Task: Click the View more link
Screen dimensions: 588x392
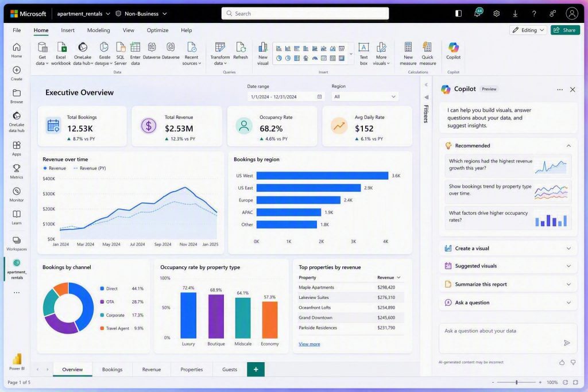Action: click(310, 344)
